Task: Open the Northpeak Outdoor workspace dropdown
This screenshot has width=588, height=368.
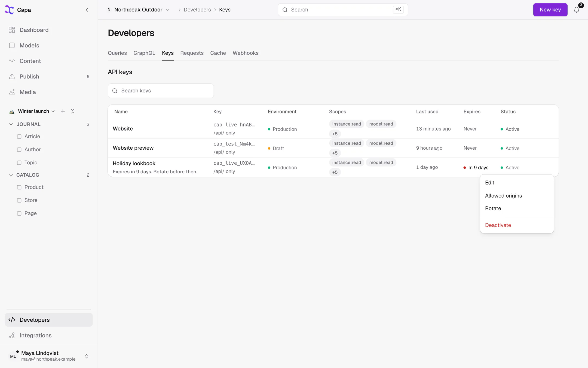Action: coord(139,10)
